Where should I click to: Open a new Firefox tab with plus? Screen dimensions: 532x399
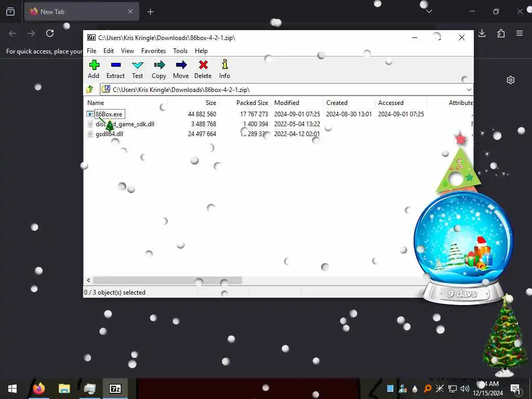[150, 12]
